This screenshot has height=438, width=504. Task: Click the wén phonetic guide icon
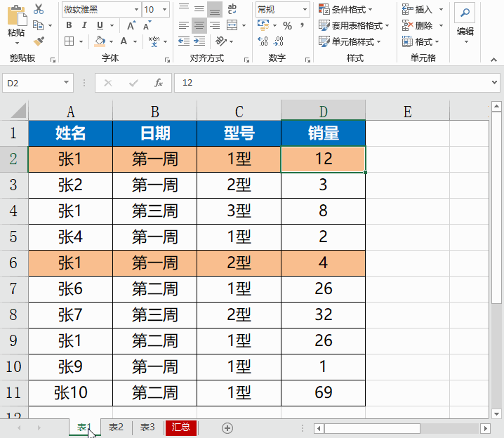(x=154, y=41)
